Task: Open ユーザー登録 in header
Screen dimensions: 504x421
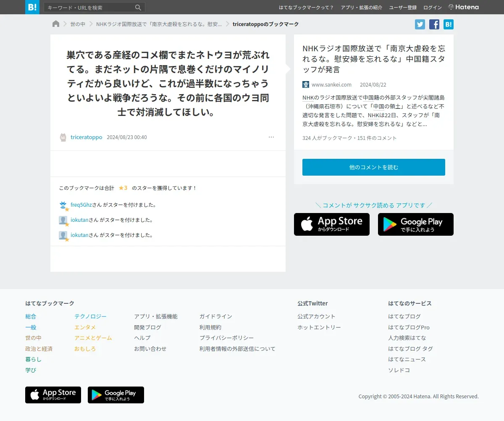Action: point(403,8)
